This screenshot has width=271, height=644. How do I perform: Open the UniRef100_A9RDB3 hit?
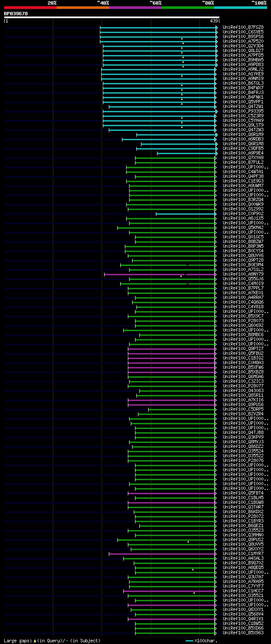coord(243,139)
